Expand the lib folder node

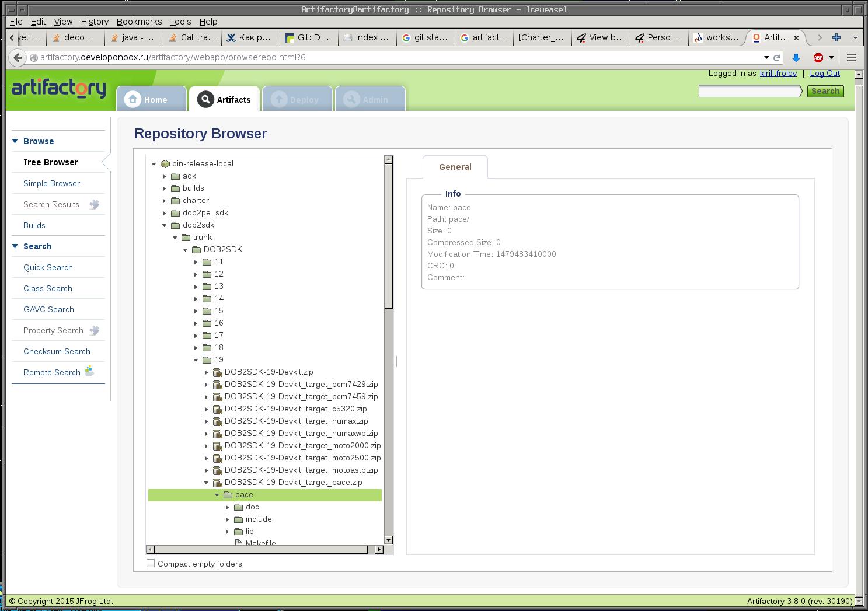[x=228, y=532]
